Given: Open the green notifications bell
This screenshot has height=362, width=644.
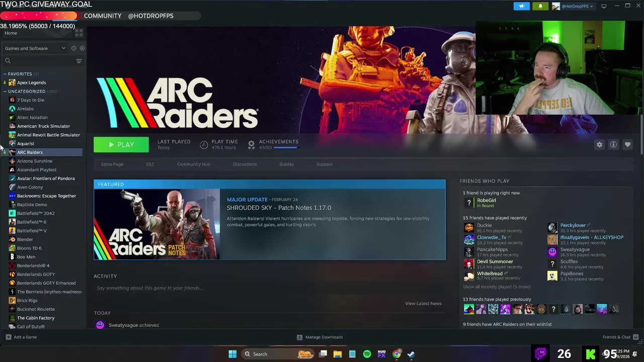Looking at the screenshot, I should [540, 6].
